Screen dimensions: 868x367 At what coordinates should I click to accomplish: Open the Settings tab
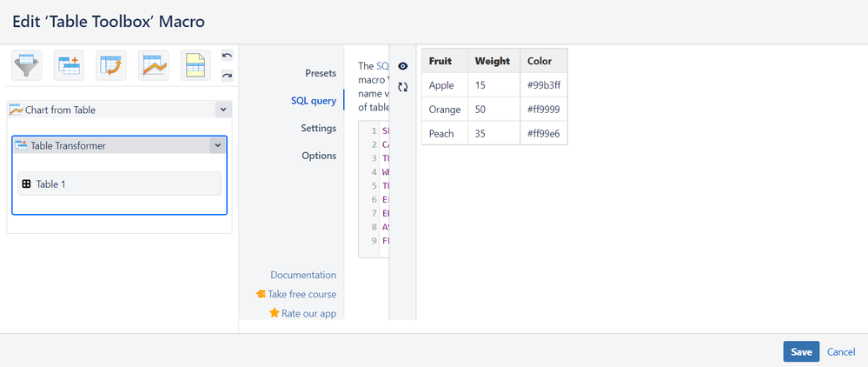coord(318,128)
